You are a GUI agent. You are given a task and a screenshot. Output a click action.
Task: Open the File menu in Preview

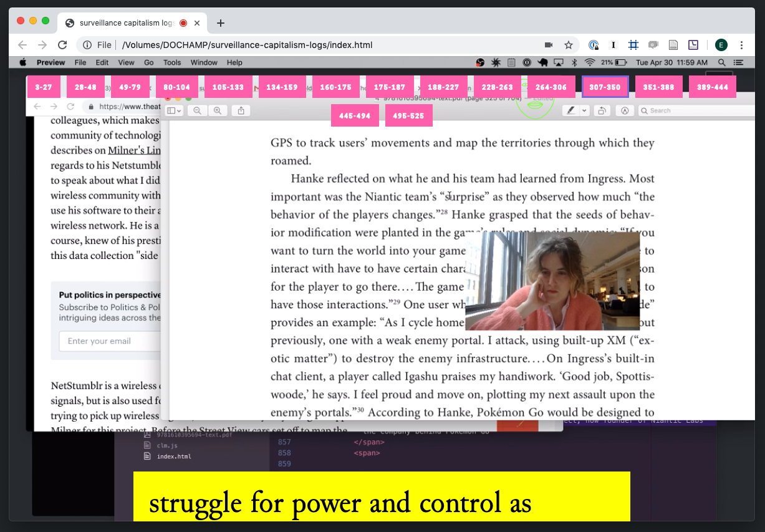(80, 62)
